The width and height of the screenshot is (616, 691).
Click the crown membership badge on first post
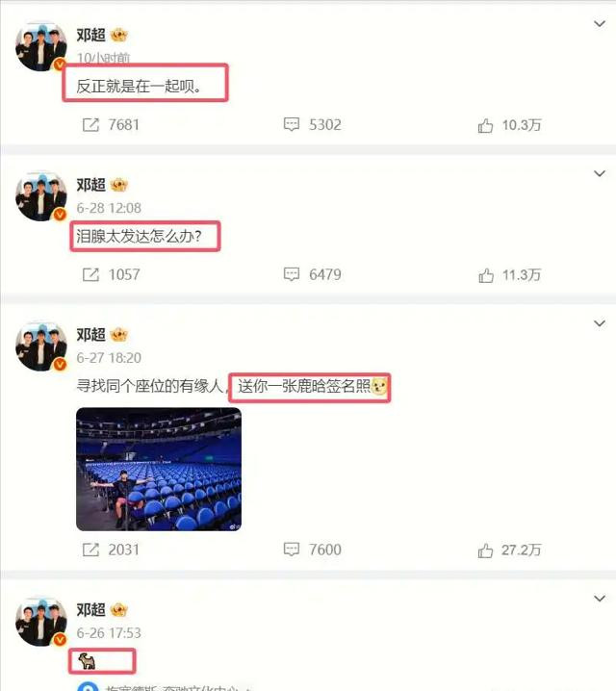pos(118,35)
